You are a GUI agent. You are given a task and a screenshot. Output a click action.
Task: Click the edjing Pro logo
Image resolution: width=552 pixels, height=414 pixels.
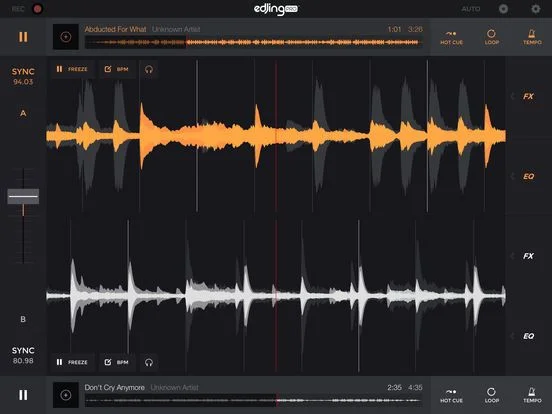(x=276, y=9)
